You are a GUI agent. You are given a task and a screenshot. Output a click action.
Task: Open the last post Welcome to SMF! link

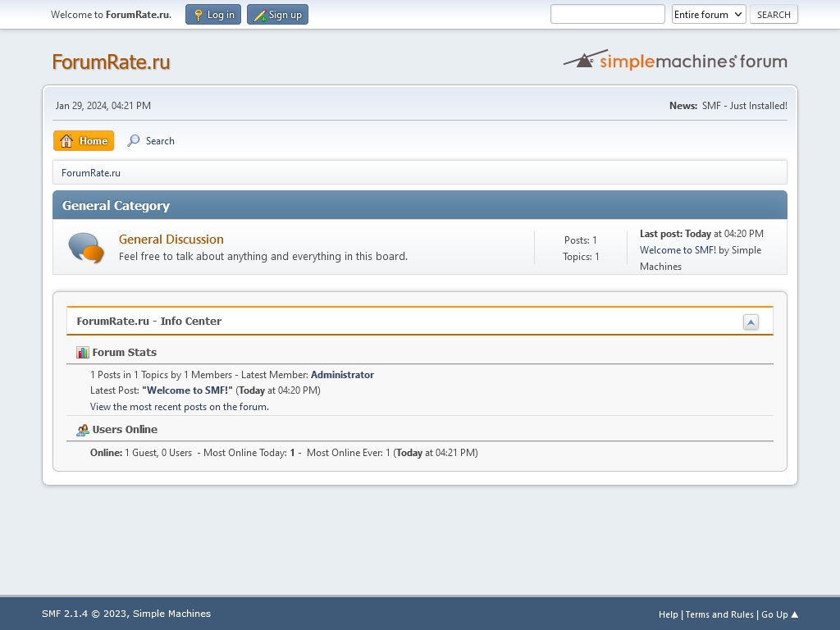tap(678, 250)
